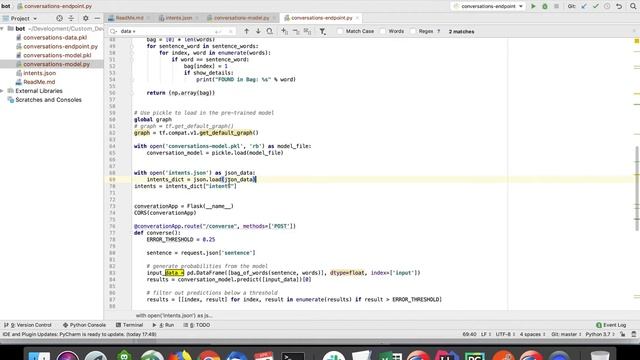
Task: Open search filter funnel icon
Action: click(322, 31)
